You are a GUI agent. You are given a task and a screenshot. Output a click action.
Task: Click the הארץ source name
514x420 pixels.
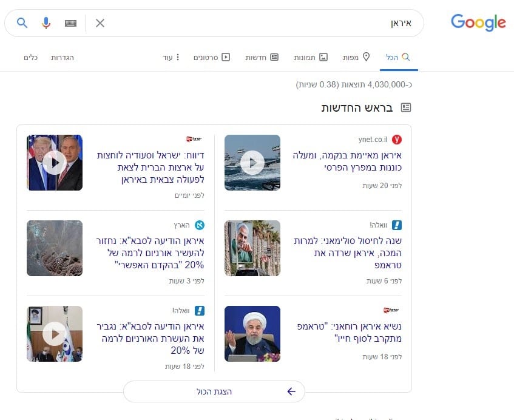tap(182, 225)
